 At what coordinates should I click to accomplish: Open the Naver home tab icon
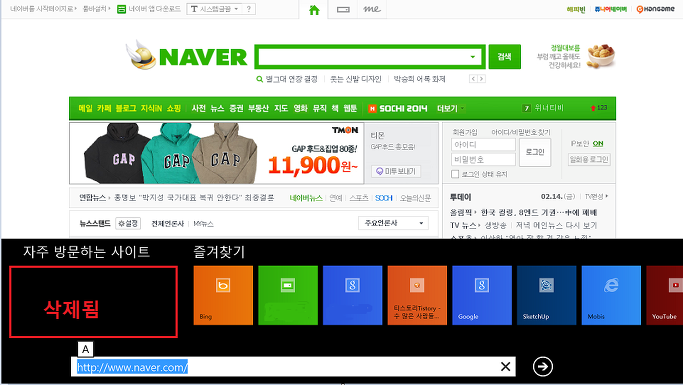pos(314,10)
